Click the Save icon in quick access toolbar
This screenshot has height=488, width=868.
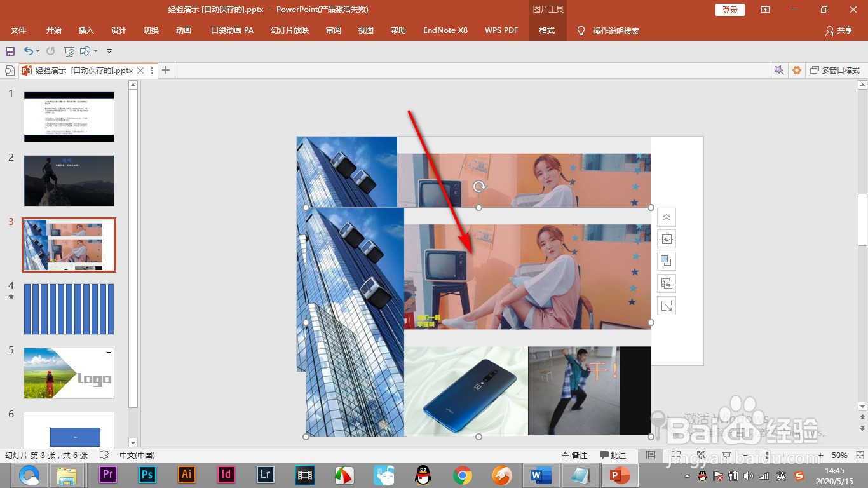coord(10,51)
